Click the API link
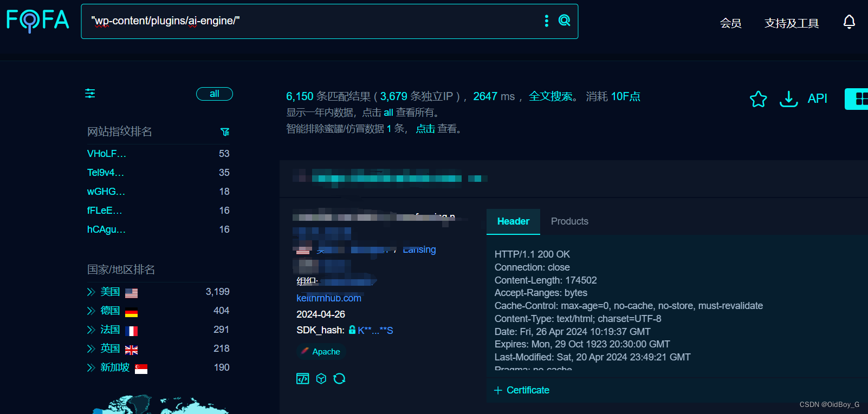Screen dimensions: 868x414 coord(817,98)
